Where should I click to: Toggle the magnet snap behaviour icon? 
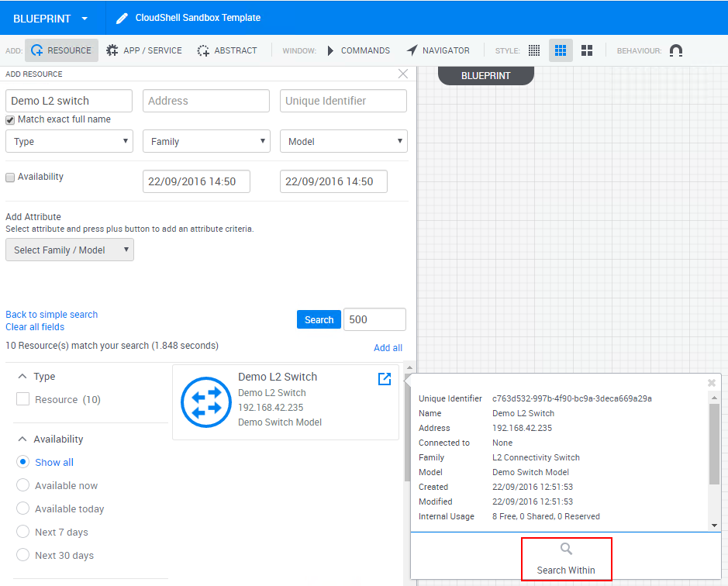[x=676, y=50]
